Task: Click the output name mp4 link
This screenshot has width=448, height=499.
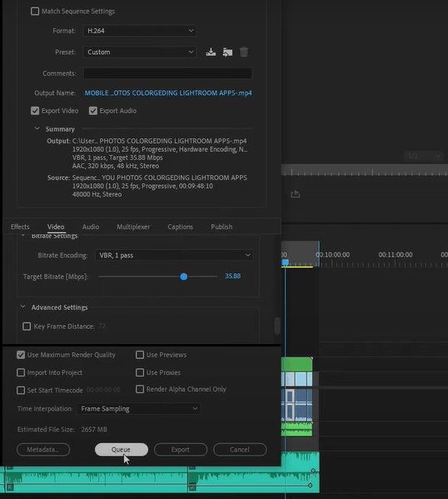Action: click(x=168, y=93)
